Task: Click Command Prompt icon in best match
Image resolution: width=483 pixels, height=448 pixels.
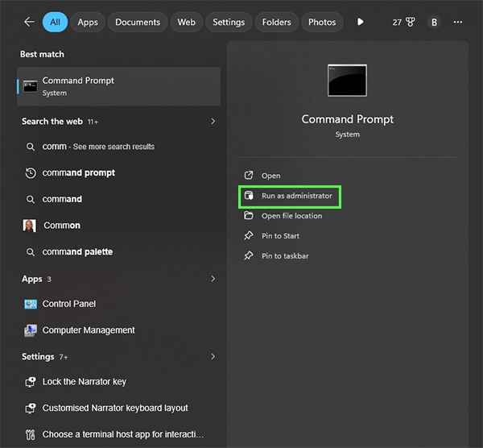Action: click(x=31, y=87)
